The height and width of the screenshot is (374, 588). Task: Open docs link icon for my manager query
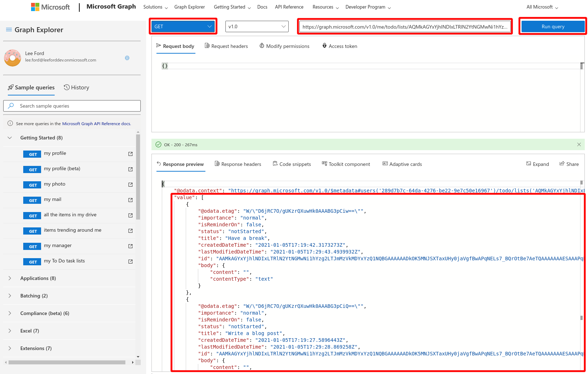click(130, 246)
